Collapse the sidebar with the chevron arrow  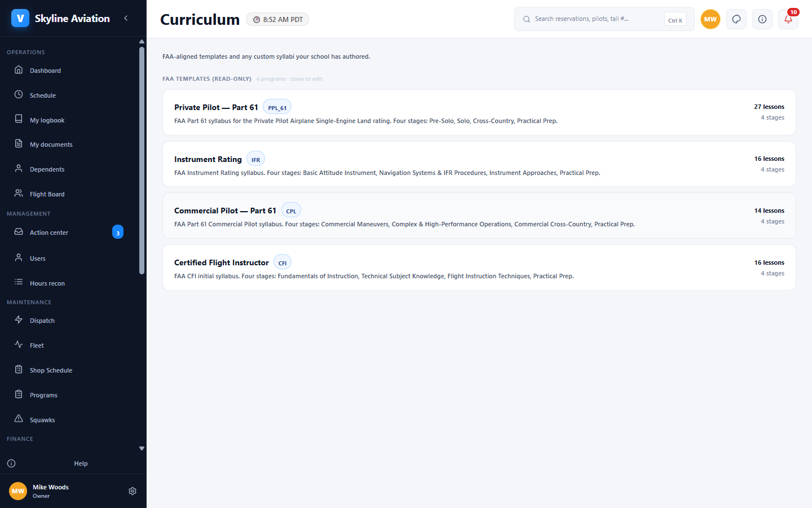tap(126, 18)
